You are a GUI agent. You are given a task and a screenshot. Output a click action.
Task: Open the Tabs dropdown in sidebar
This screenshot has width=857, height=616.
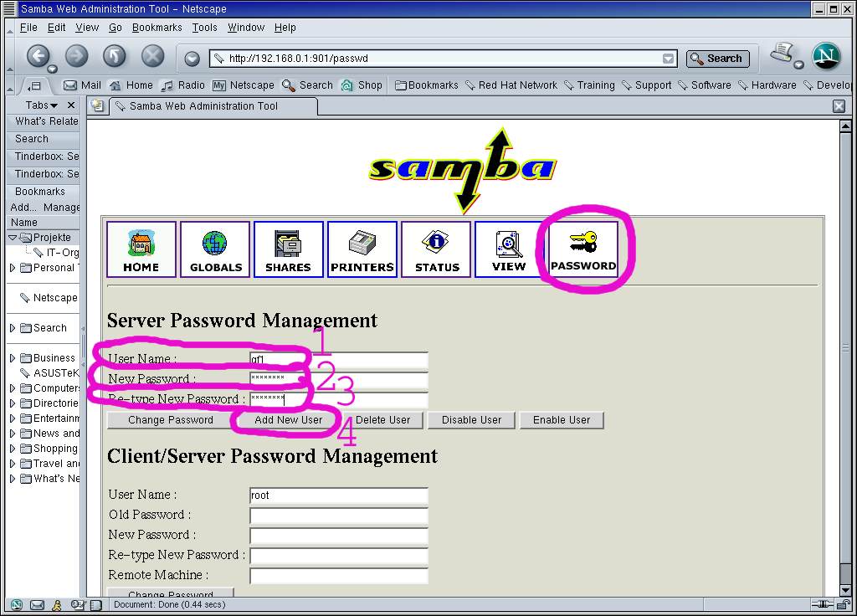point(41,105)
